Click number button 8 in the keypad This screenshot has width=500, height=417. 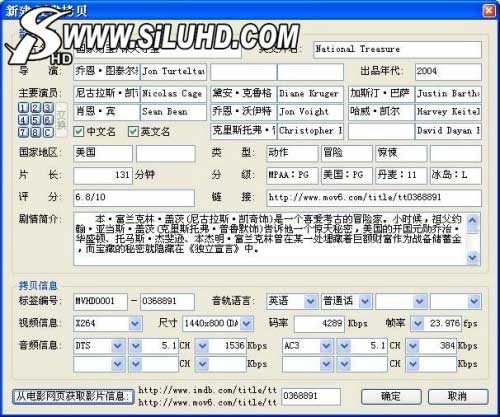click(35, 132)
